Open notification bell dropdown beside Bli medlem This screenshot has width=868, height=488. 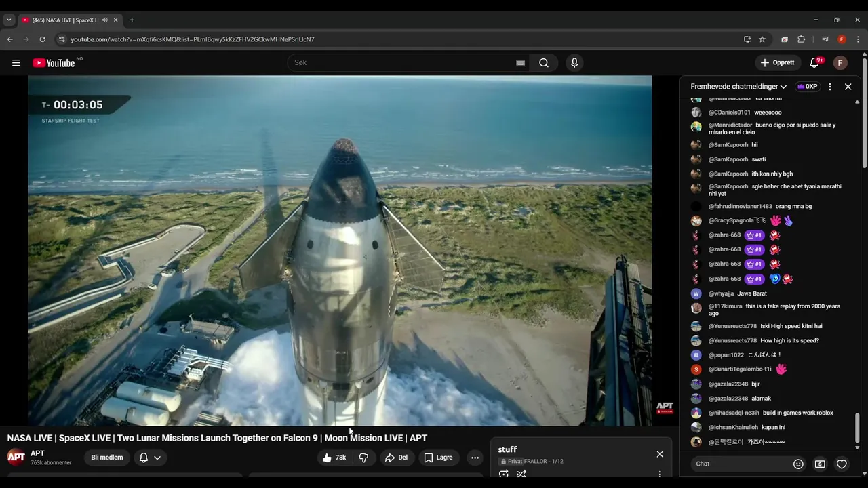point(150,457)
